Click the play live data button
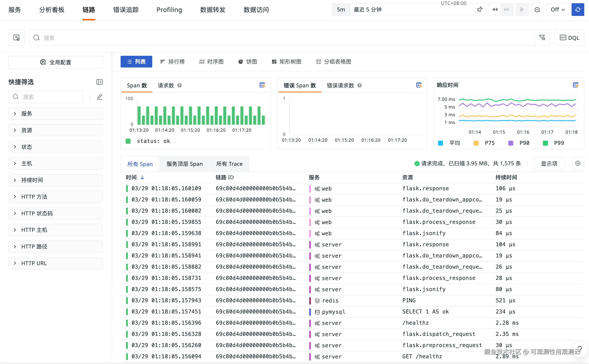589x364 pixels. pos(522,10)
